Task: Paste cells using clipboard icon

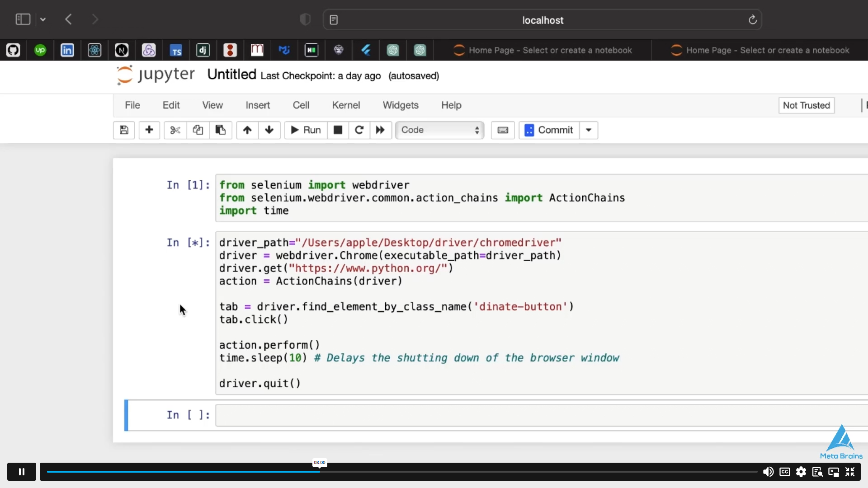Action: (221, 130)
